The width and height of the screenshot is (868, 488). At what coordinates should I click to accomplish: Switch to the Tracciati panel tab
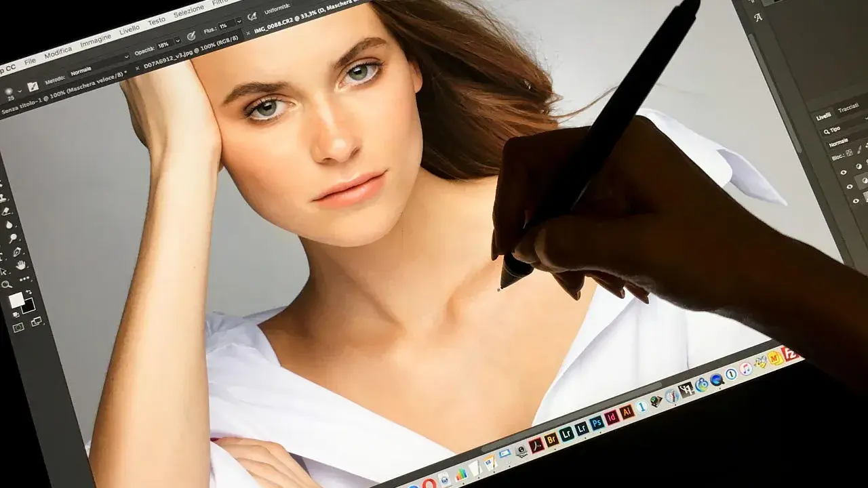pyautogui.click(x=848, y=107)
